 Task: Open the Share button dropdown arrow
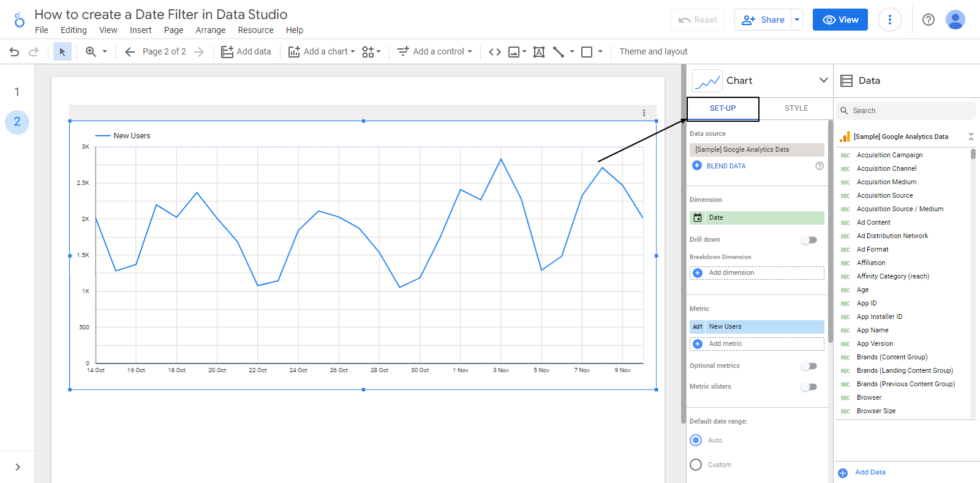click(x=797, y=20)
